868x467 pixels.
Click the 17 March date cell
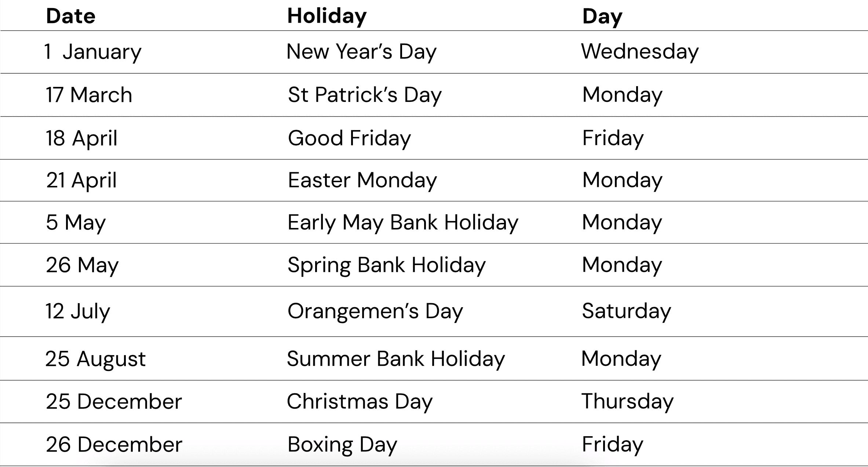click(89, 95)
